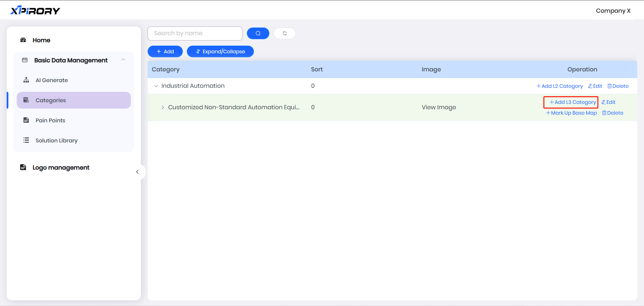Collapse the sidebar with the arrow handle

click(138, 172)
